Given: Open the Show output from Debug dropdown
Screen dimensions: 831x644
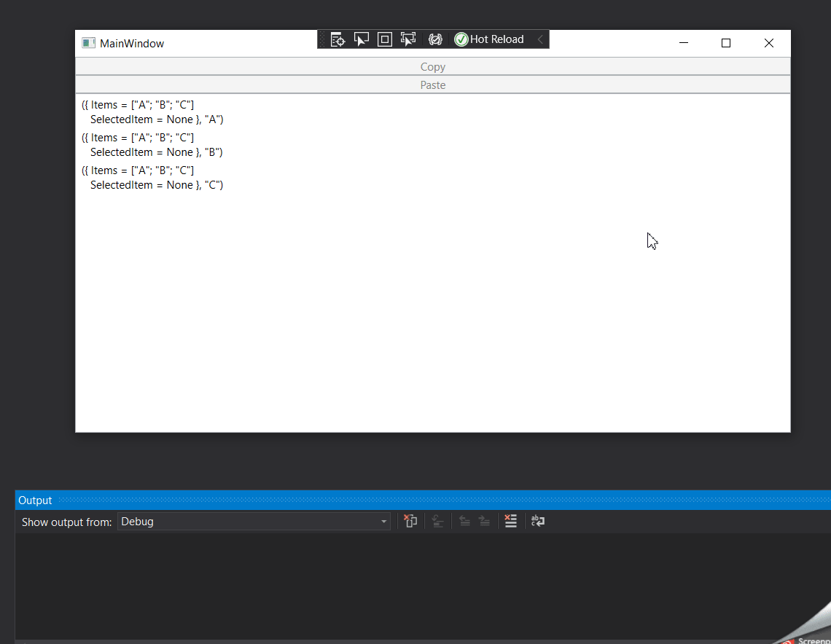Looking at the screenshot, I should point(254,522).
